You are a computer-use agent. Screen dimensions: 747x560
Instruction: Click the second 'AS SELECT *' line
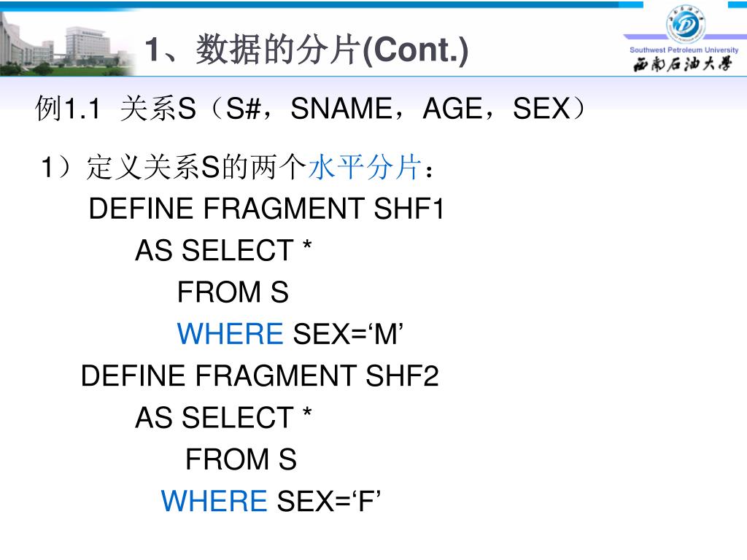223,418
